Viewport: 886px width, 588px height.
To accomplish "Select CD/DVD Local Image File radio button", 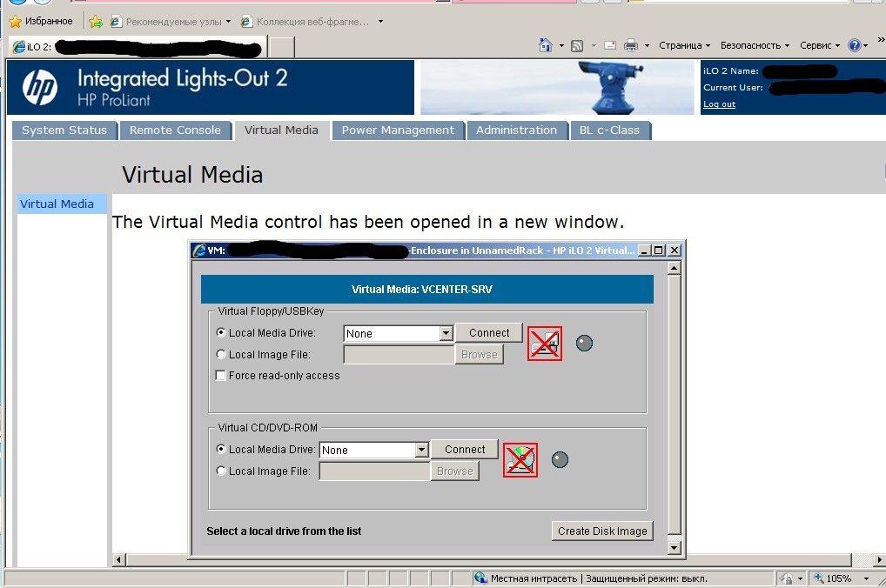I will click(221, 471).
